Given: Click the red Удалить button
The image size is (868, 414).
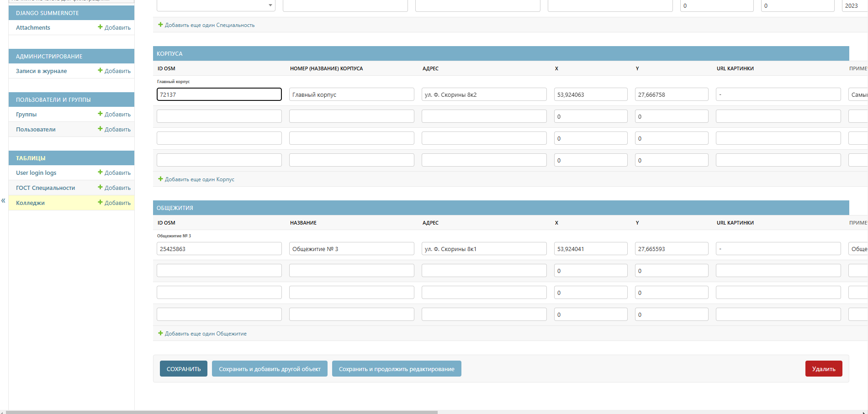Looking at the screenshot, I should point(823,369).
